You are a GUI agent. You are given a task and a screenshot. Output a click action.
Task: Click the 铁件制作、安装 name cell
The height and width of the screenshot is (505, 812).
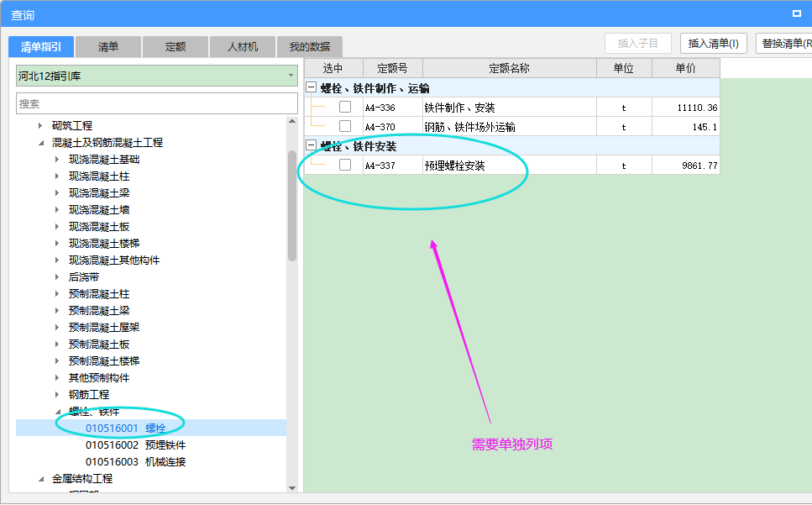[510, 108]
